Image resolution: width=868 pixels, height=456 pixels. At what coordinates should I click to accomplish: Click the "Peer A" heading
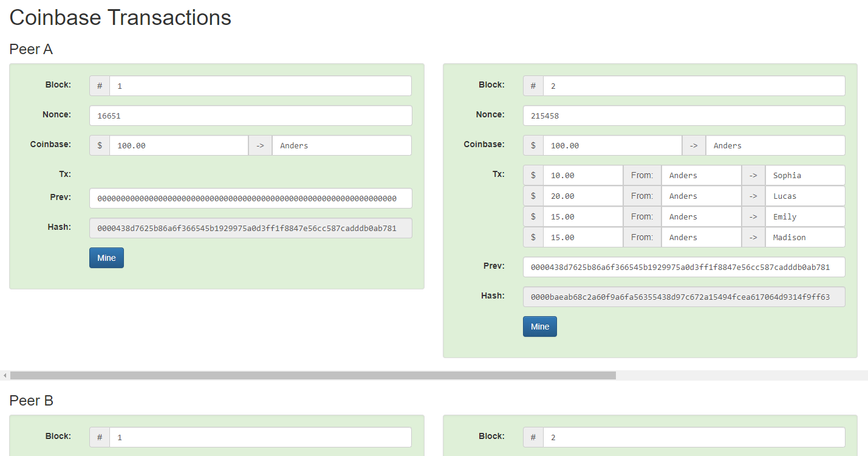(x=31, y=49)
